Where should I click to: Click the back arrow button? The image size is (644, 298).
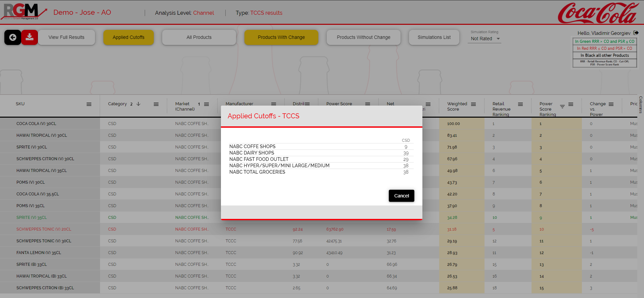tap(13, 37)
